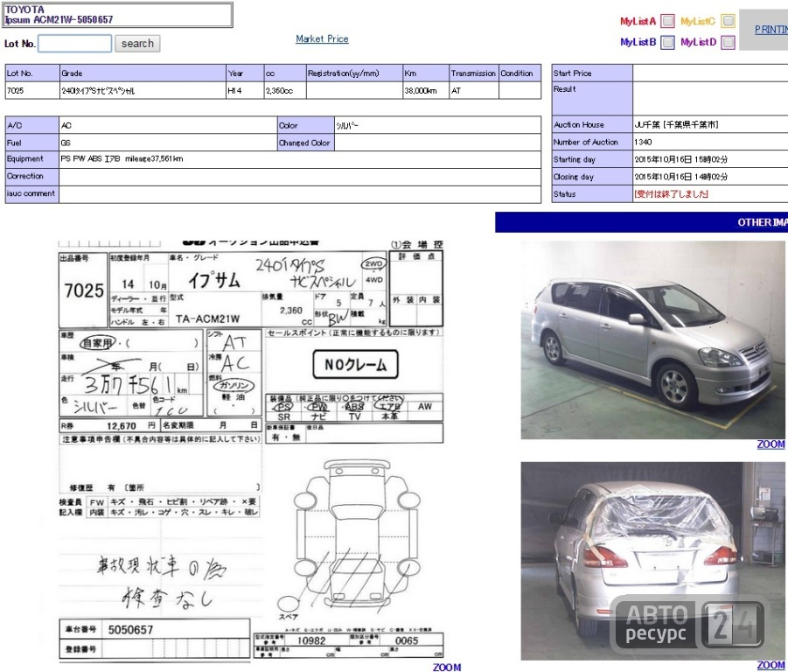
Task: Select the AT transmission cell
Action: (x=474, y=90)
